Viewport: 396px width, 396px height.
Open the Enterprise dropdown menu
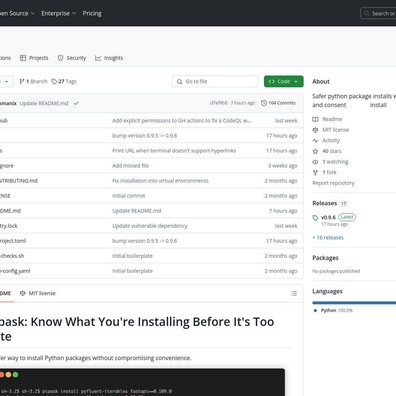click(x=59, y=13)
